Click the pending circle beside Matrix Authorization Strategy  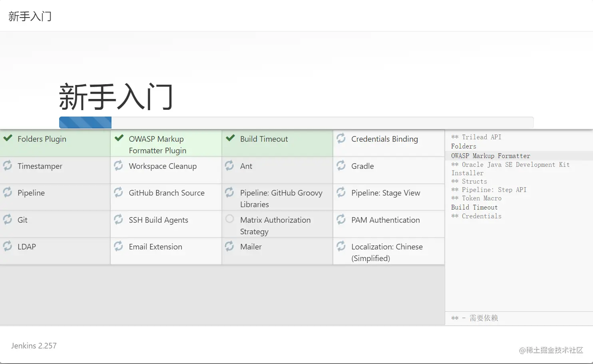click(229, 219)
